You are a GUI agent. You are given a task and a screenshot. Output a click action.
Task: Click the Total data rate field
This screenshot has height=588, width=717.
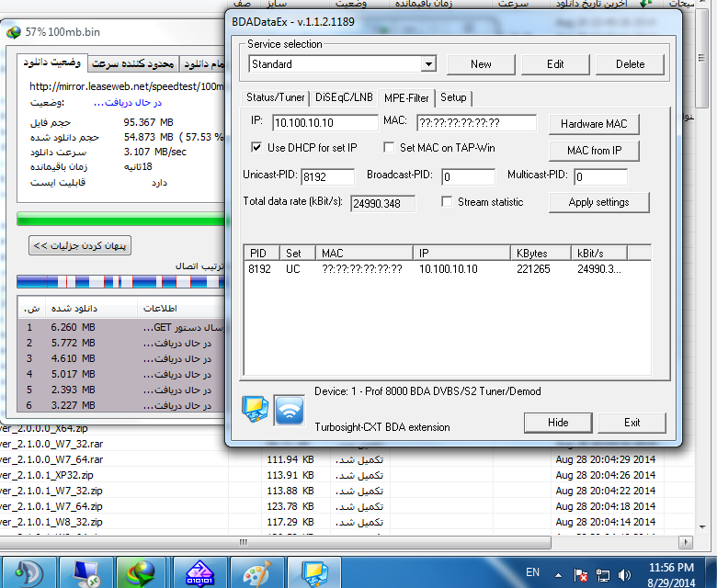pos(382,203)
